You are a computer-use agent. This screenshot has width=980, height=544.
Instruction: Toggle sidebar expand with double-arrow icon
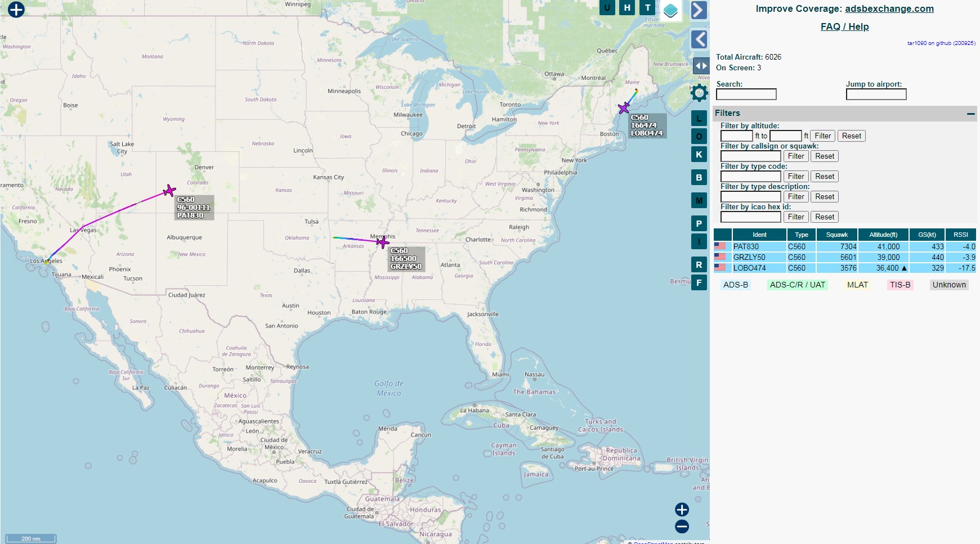[x=701, y=66]
